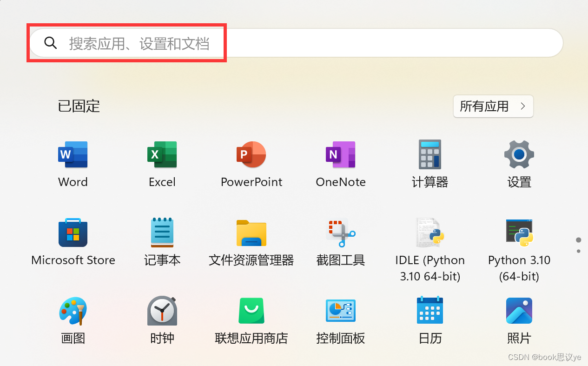Open 设置 (Settings)
Viewport: 588px width, 366px height.
pos(519,154)
